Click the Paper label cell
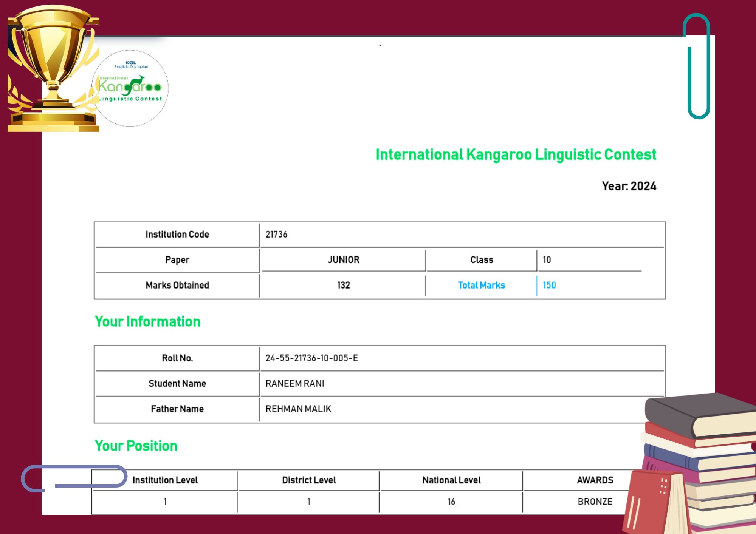 click(177, 260)
